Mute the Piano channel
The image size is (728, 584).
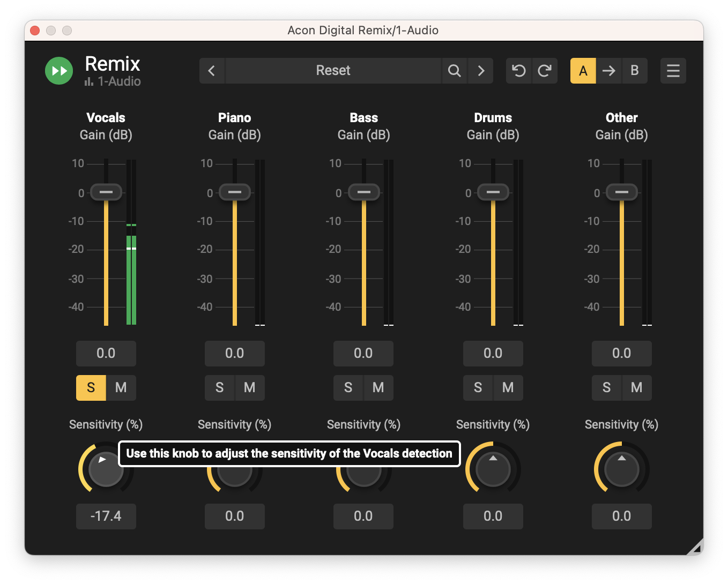[249, 387]
